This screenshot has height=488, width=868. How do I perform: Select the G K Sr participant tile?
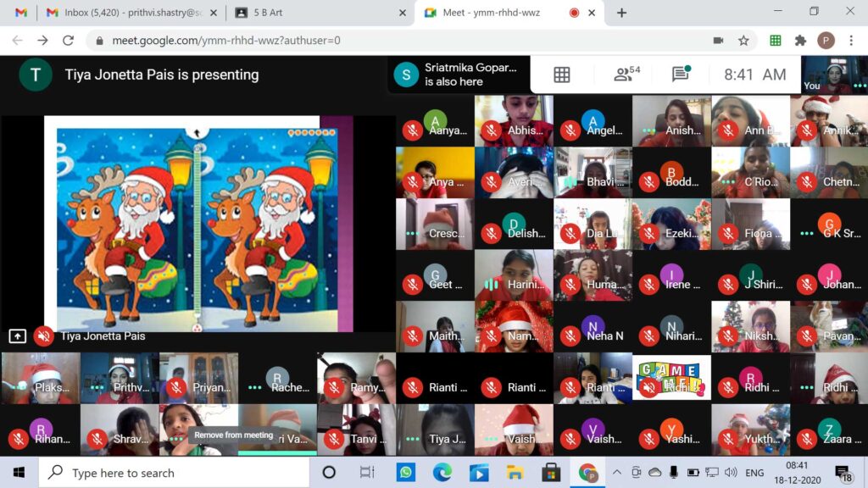click(829, 224)
